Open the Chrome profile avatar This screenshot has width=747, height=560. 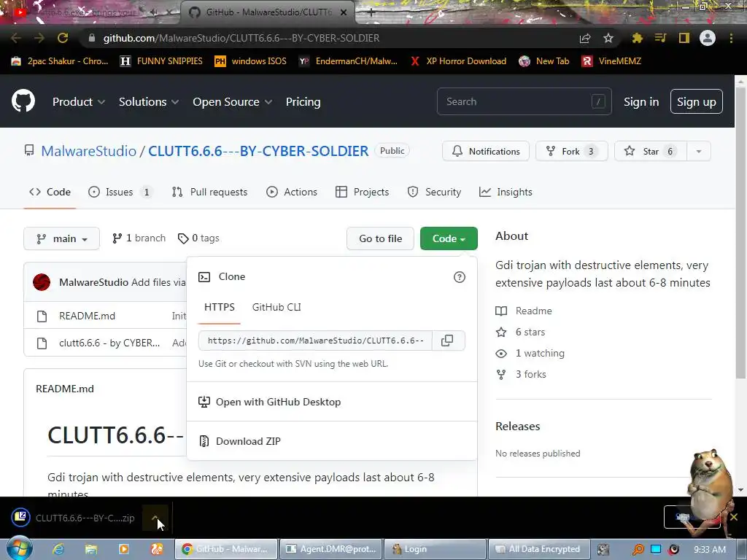pyautogui.click(x=708, y=38)
